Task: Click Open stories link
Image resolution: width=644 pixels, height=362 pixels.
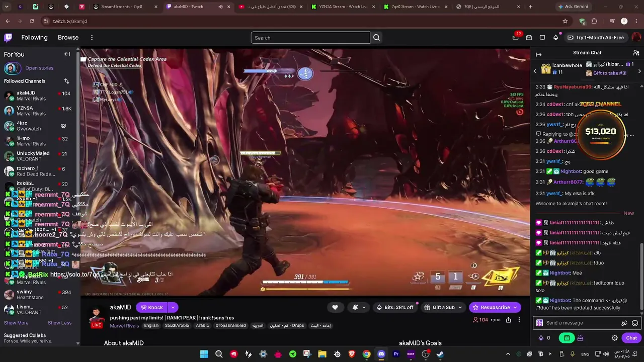Action: click(39, 68)
